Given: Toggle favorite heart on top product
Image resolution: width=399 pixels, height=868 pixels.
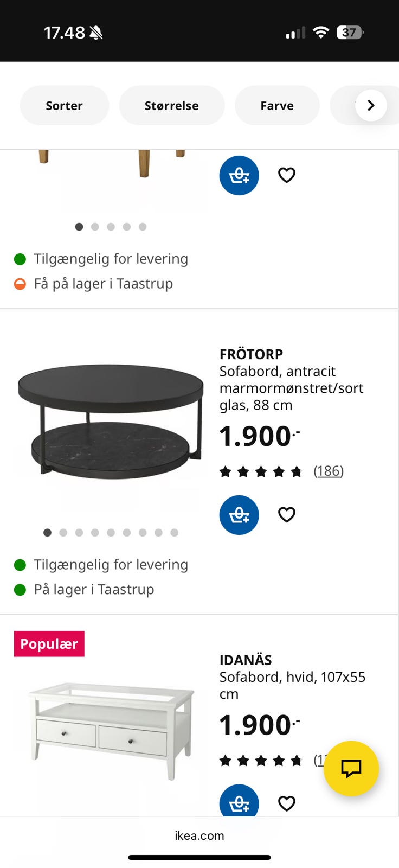Looking at the screenshot, I should tap(287, 175).
